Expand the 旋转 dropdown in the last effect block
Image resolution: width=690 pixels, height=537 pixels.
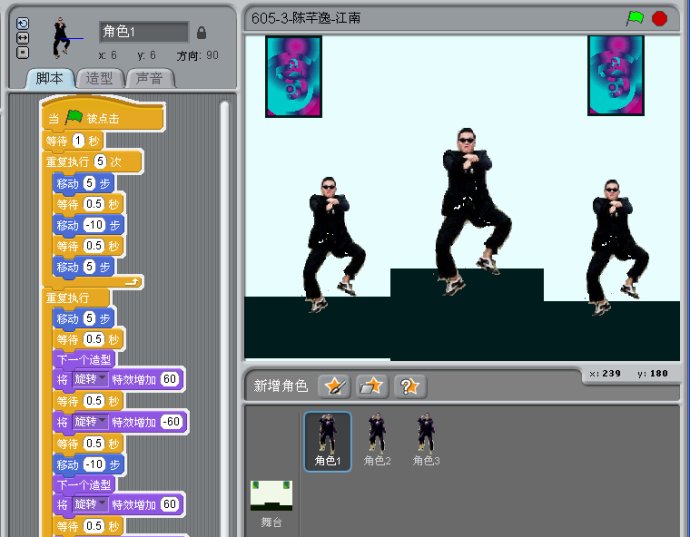click(92, 505)
